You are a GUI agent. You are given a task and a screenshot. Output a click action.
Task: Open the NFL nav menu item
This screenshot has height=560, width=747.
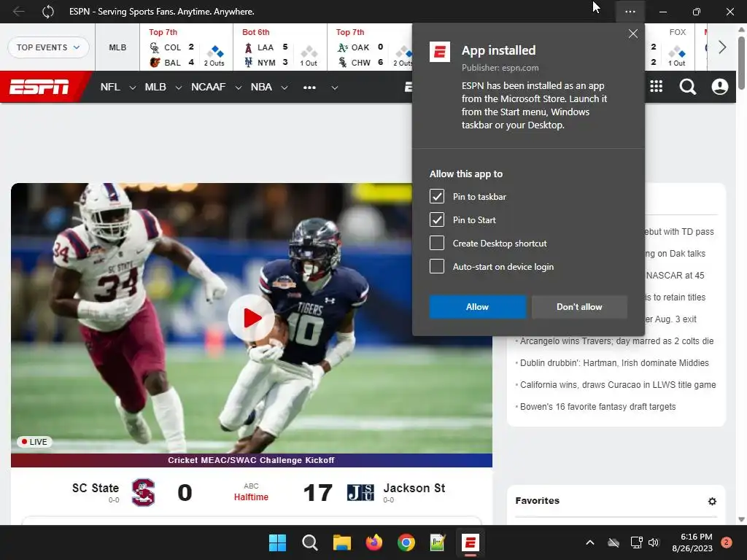pyautogui.click(x=110, y=87)
